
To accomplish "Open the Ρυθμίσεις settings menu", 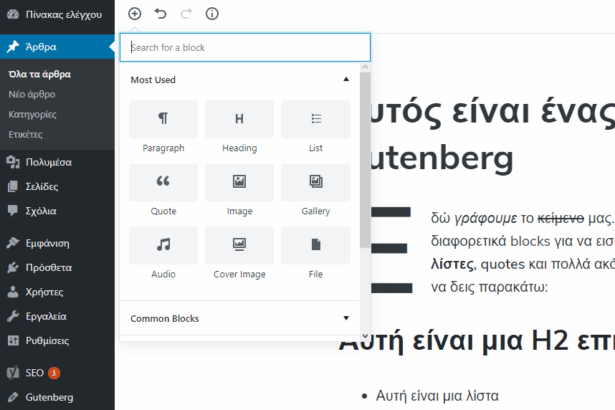I will tap(57, 341).
